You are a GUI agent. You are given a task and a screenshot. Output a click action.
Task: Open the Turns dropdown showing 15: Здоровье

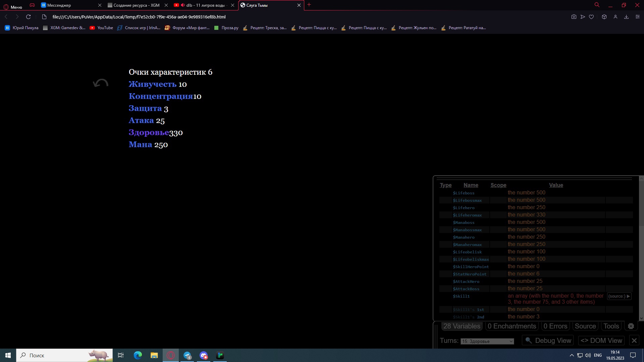487,341
